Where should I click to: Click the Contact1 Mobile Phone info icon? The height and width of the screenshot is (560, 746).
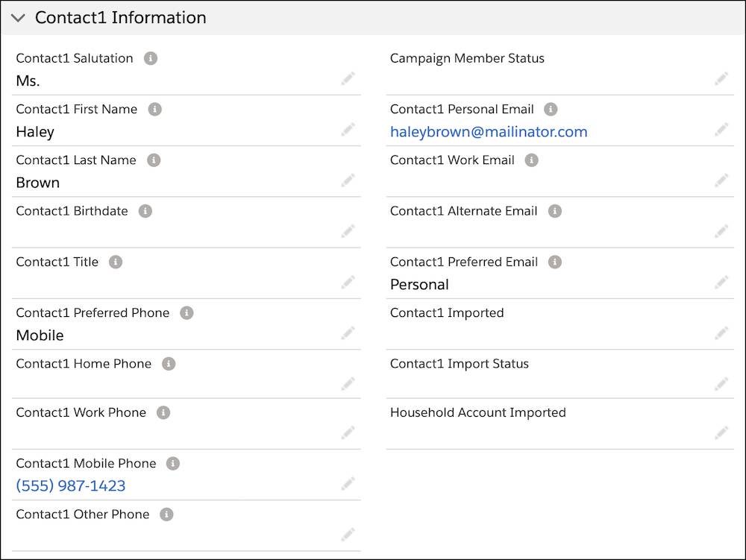pos(173,464)
